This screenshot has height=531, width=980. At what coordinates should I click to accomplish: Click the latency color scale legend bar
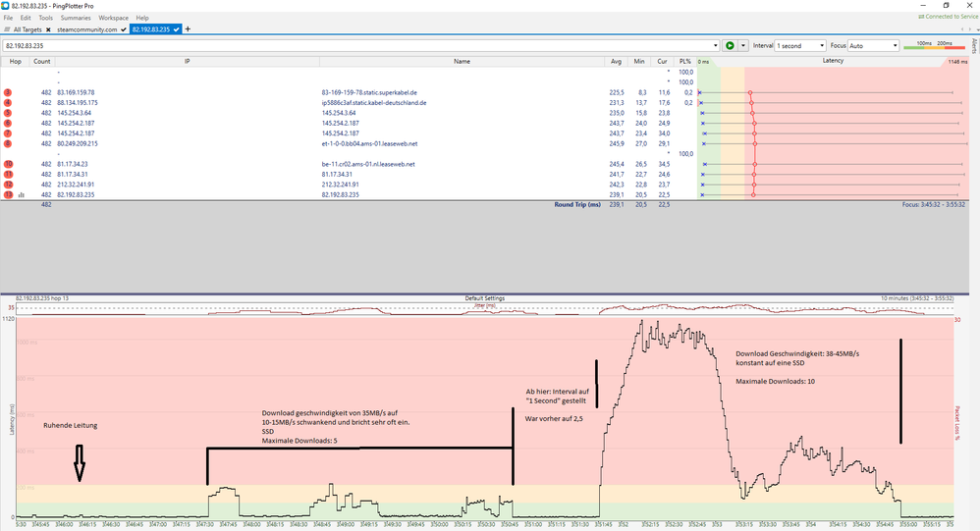pos(937,47)
